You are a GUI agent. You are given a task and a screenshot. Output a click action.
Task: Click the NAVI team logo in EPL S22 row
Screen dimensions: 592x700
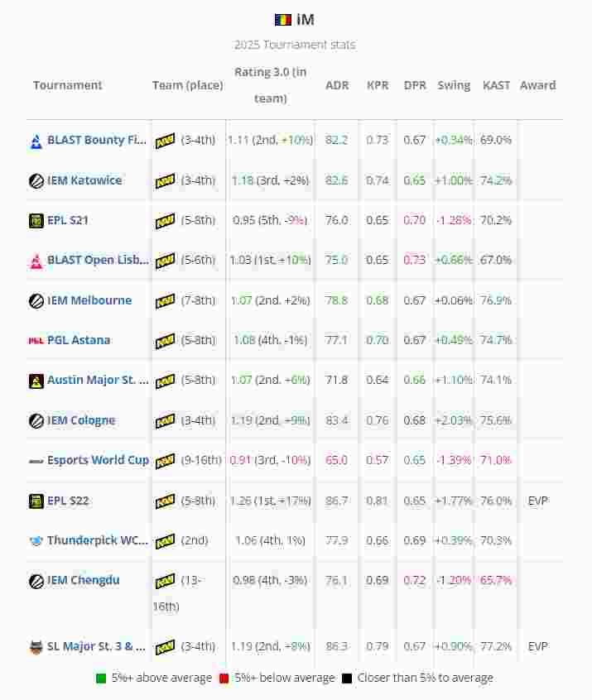tap(165, 501)
